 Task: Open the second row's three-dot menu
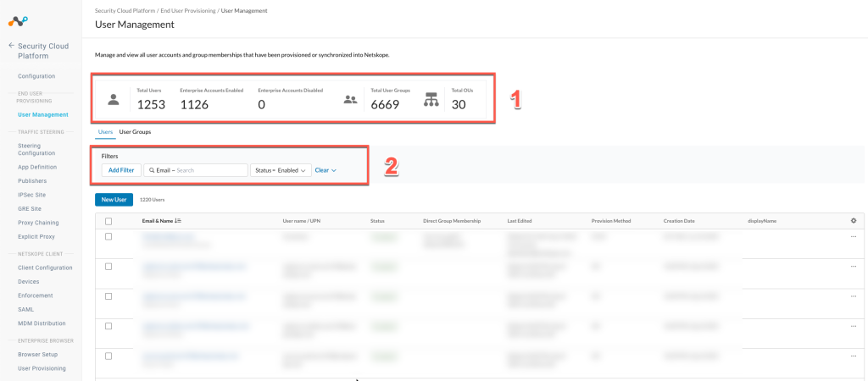(853, 267)
